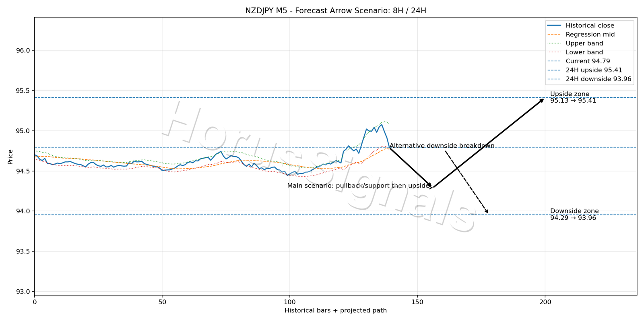The image size is (644, 322).
Task: Click the y-axis tick label 94.0
Action: (23, 211)
